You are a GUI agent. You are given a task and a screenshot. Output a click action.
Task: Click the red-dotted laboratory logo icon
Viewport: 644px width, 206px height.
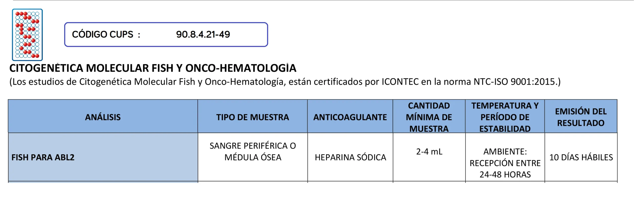tap(27, 35)
